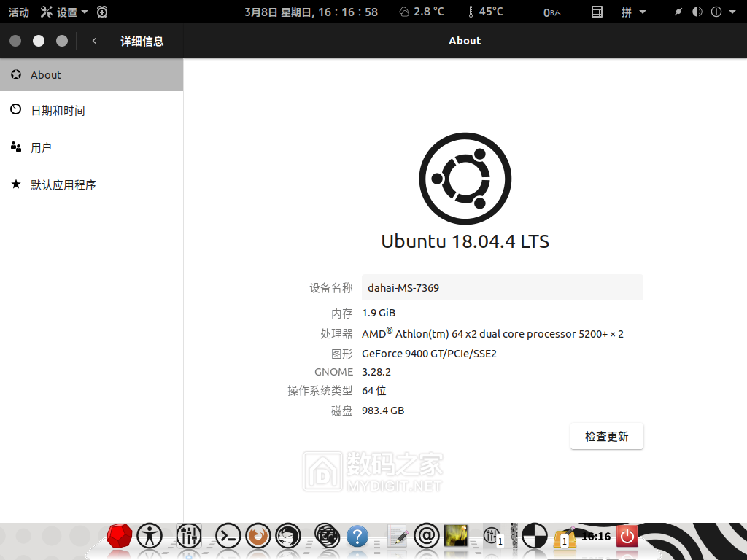Click the Ubuntu logo image
The height and width of the screenshot is (560, 747).
[x=465, y=179]
